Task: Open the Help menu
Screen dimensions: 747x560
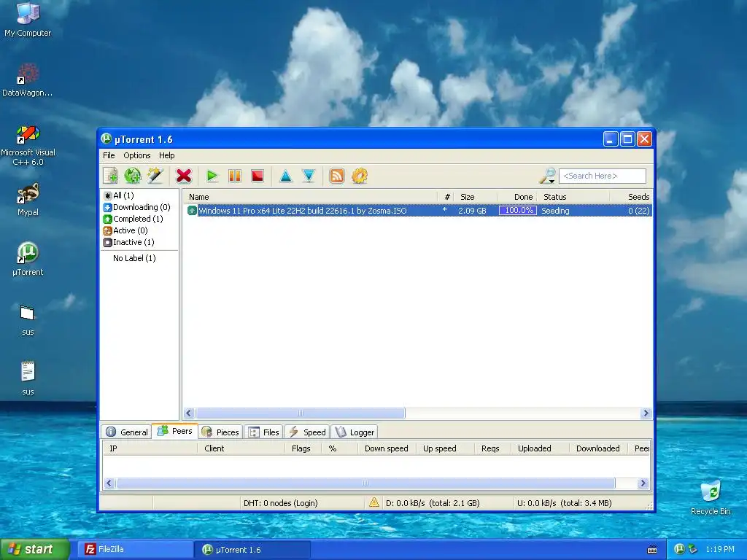Action: (167, 155)
